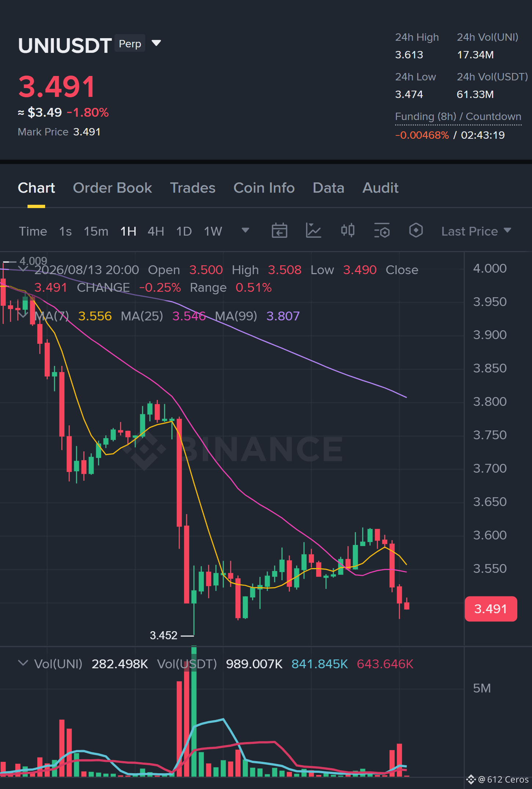532x789 pixels.
Task: Click the hexagon chart tools icon
Action: pos(416,230)
